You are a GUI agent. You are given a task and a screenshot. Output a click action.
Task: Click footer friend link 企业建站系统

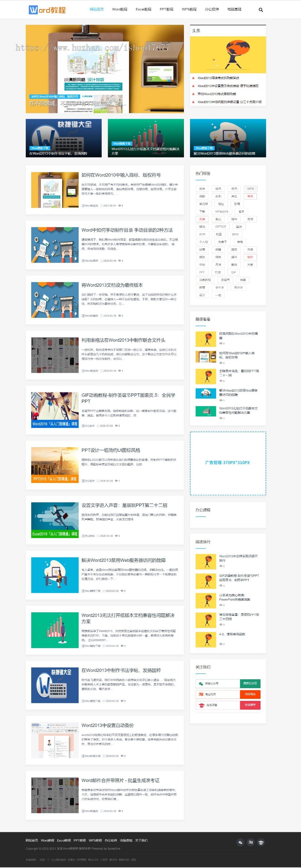tap(58, 860)
